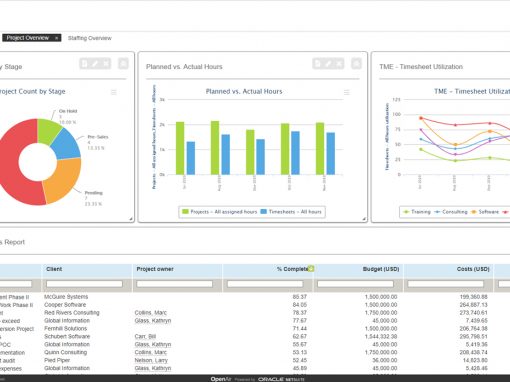Focus the Budget (USD) filter field
510x382 pixels.
pyautogui.click(x=356, y=284)
